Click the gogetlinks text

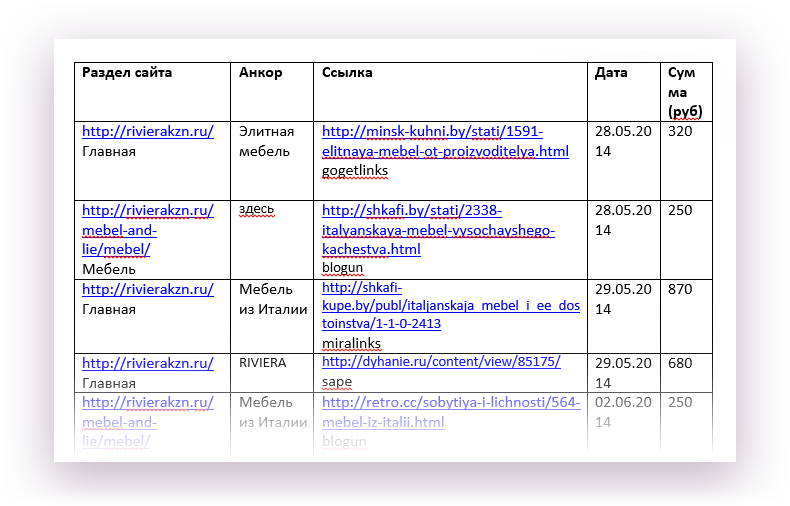point(355,171)
